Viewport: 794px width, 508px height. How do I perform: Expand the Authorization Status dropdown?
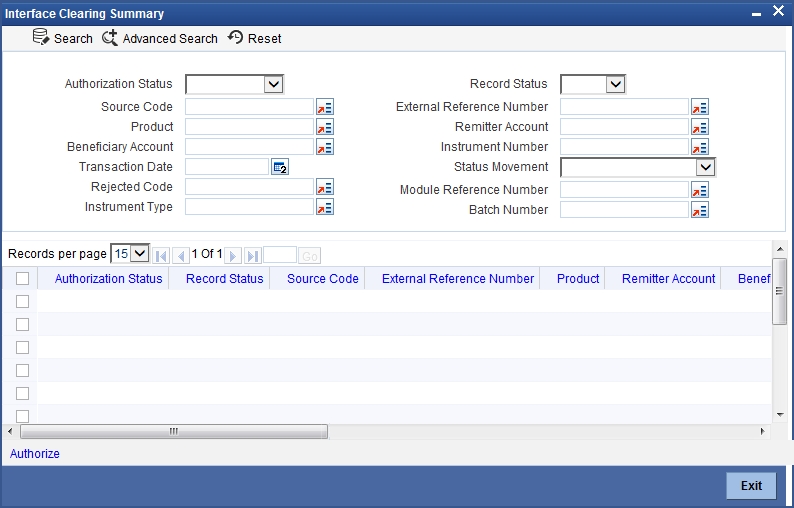click(x=273, y=84)
